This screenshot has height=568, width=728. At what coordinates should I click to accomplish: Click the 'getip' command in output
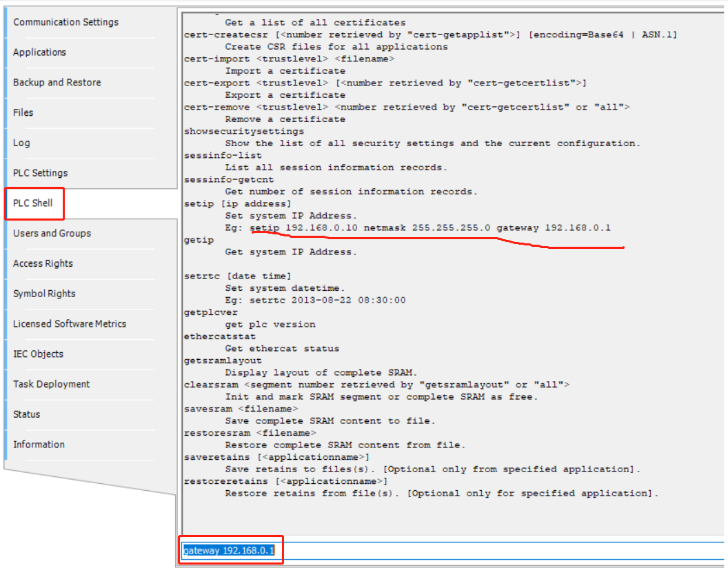(x=199, y=240)
